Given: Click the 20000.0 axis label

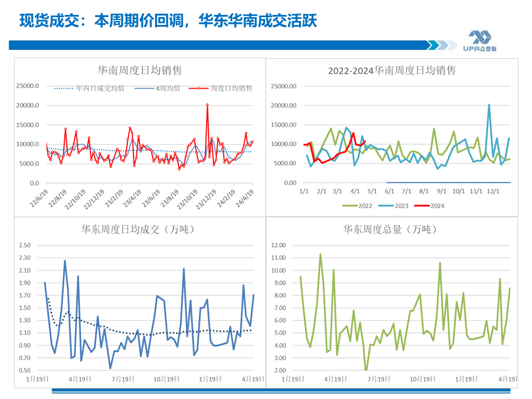Looking at the screenshot, I should click(28, 105).
